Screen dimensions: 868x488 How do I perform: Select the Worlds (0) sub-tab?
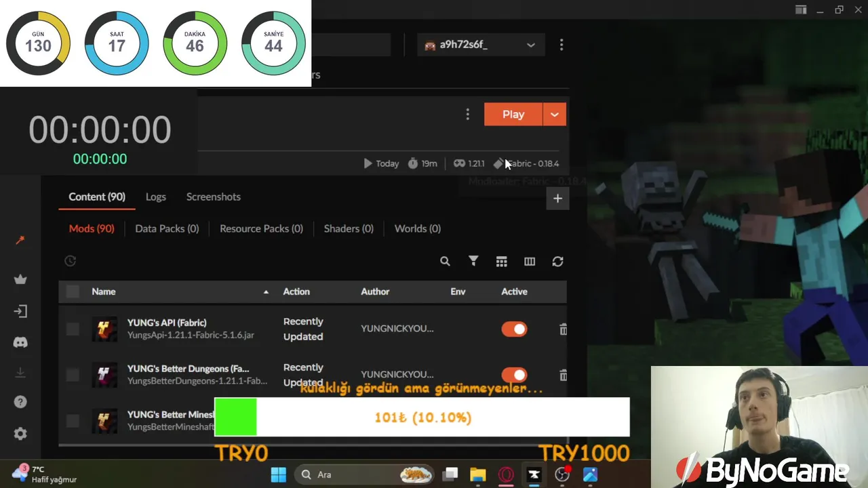[x=418, y=228]
